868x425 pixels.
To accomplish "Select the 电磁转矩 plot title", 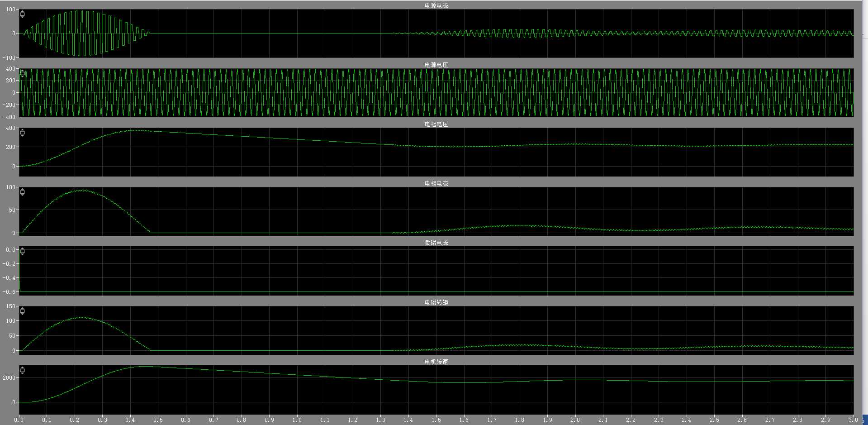I will click(x=436, y=302).
